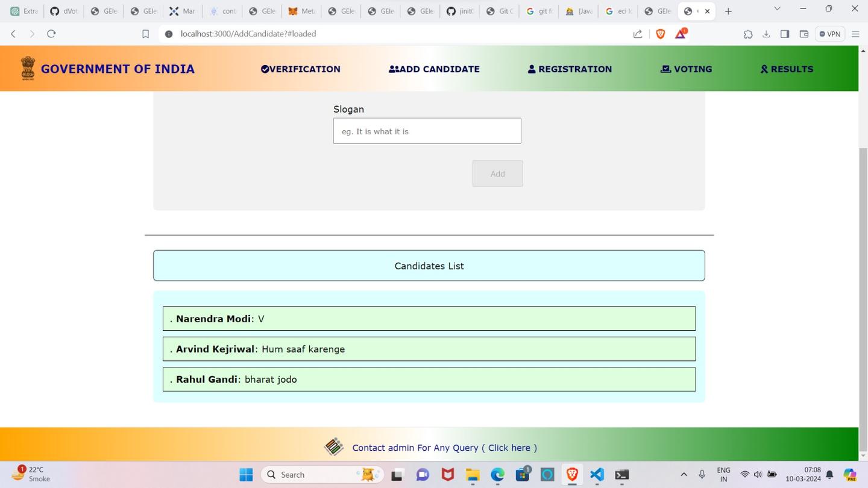The width and height of the screenshot is (868, 488).
Task: Switch to the dVot GitHub tab
Action: 63,11
